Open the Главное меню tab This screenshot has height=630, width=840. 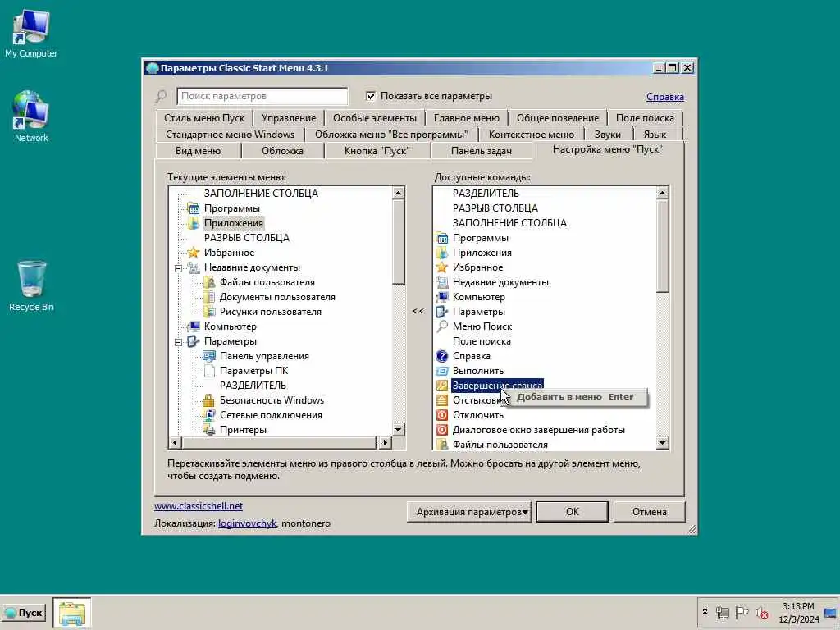pos(467,118)
